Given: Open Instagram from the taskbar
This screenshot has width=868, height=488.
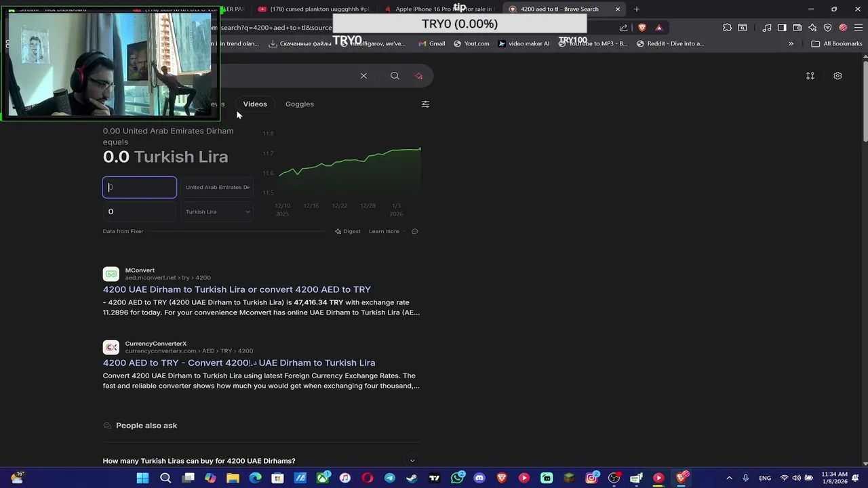Looking at the screenshot, I should pyautogui.click(x=592, y=478).
